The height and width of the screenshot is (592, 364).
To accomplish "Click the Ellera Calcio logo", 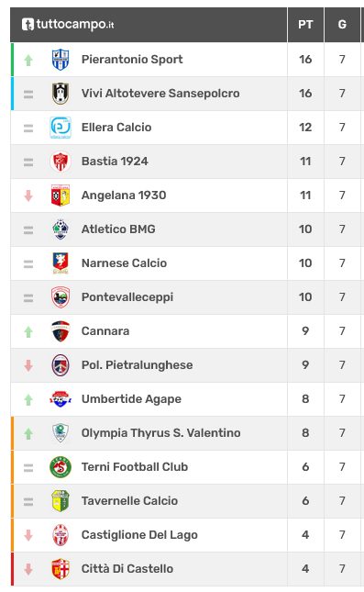I will (61, 128).
